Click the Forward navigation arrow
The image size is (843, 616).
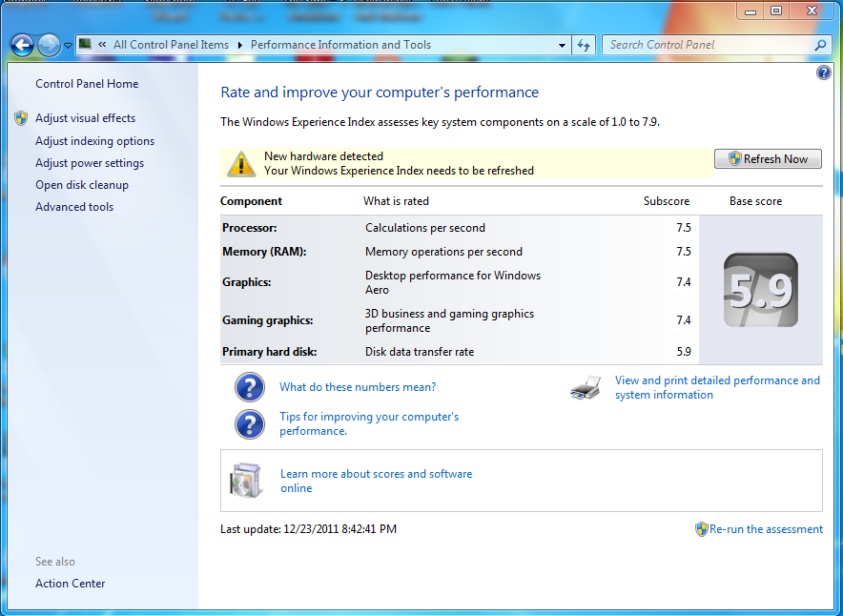[49, 45]
